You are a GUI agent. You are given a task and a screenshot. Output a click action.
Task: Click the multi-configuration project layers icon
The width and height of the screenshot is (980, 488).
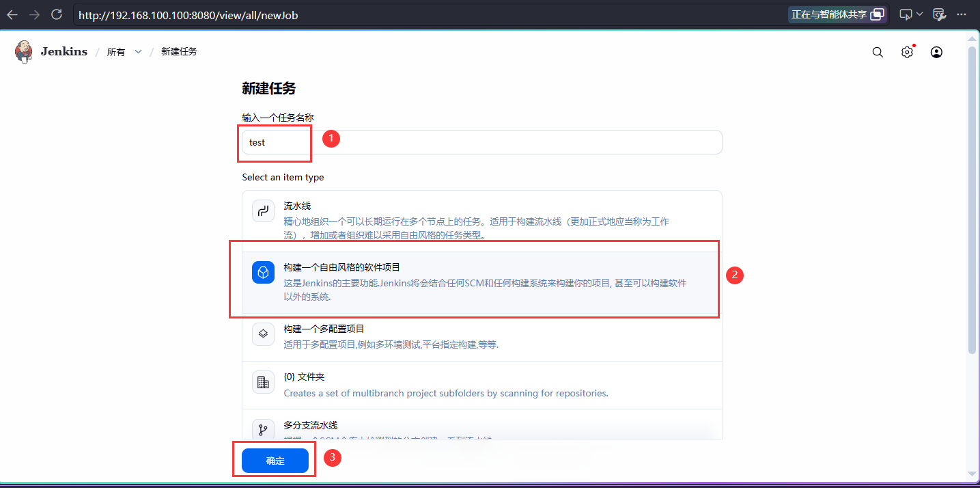[x=263, y=334]
